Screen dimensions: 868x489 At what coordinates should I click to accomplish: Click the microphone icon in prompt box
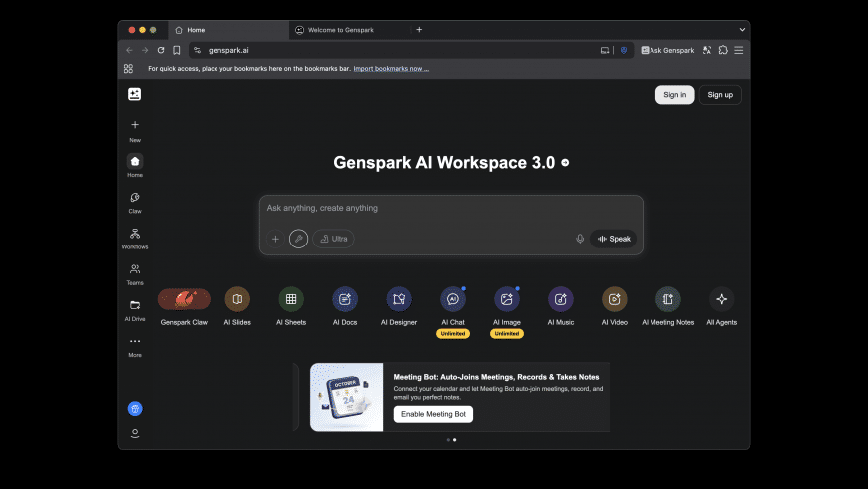580,239
